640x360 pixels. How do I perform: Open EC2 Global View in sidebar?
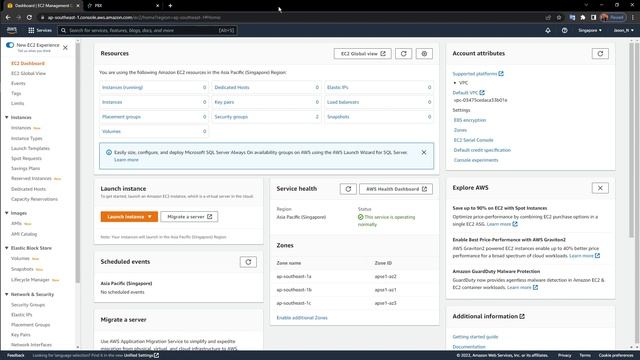(29, 73)
